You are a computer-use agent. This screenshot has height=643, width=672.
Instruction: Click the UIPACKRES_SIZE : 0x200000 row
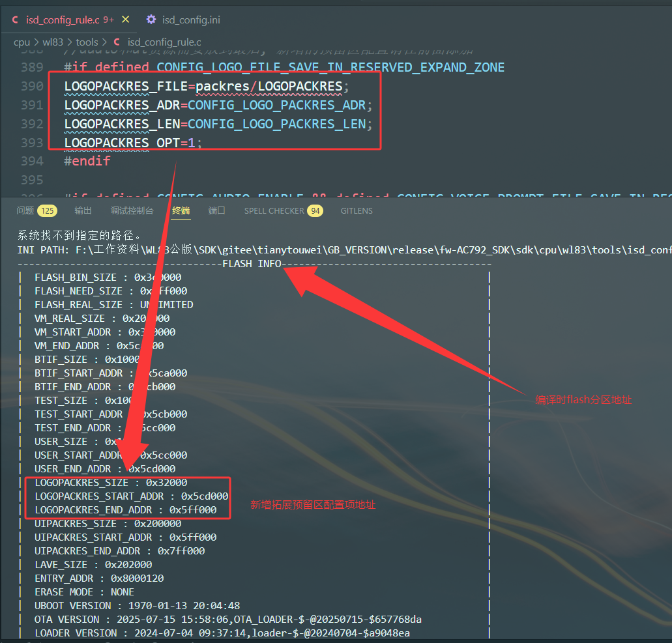[x=108, y=524]
